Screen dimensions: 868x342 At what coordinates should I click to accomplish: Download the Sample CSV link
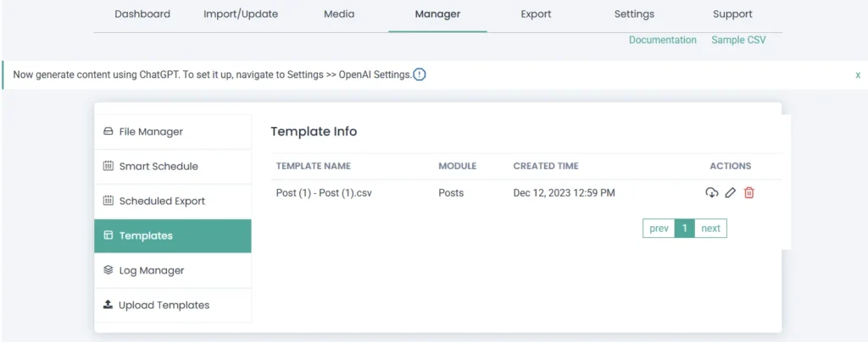[x=738, y=40]
